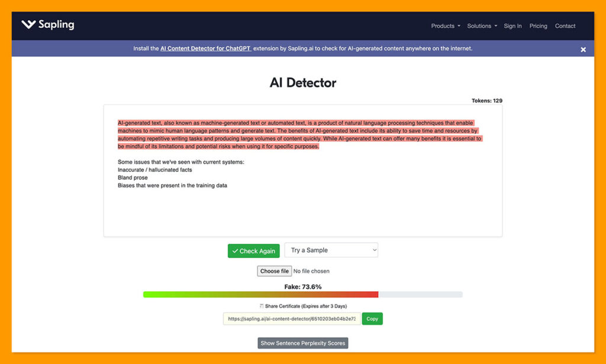Screen dimensions: 606x364
Task: Open the Try a Sample dropdown
Action: pyautogui.click(x=331, y=250)
